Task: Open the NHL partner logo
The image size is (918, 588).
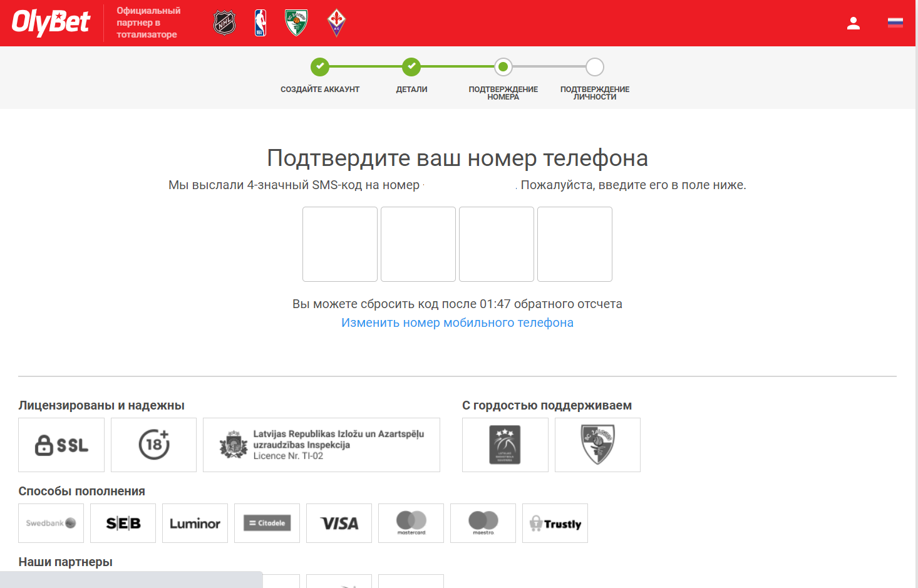Action: 224,23
